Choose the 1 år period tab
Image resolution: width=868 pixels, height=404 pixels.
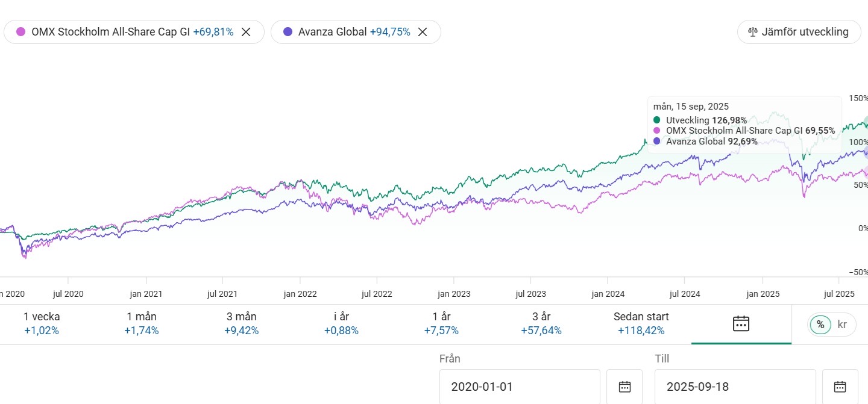click(441, 323)
